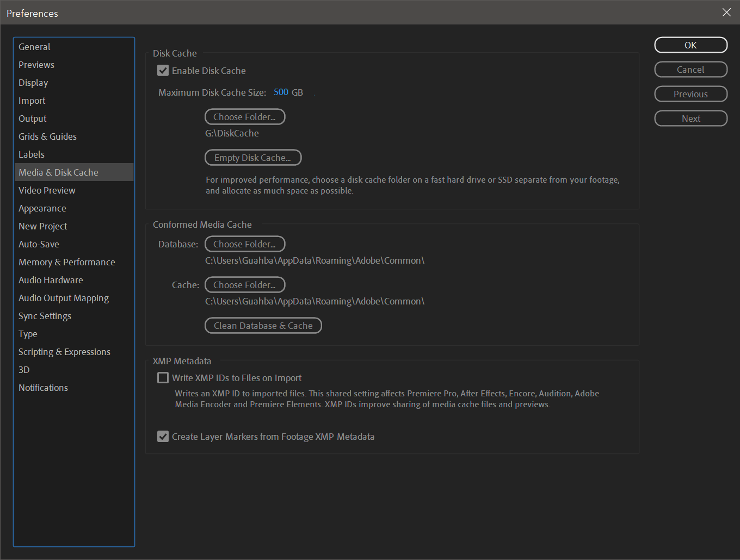This screenshot has width=740, height=560.
Task: Open the Scripting & Expressions section
Action: pos(64,351)
